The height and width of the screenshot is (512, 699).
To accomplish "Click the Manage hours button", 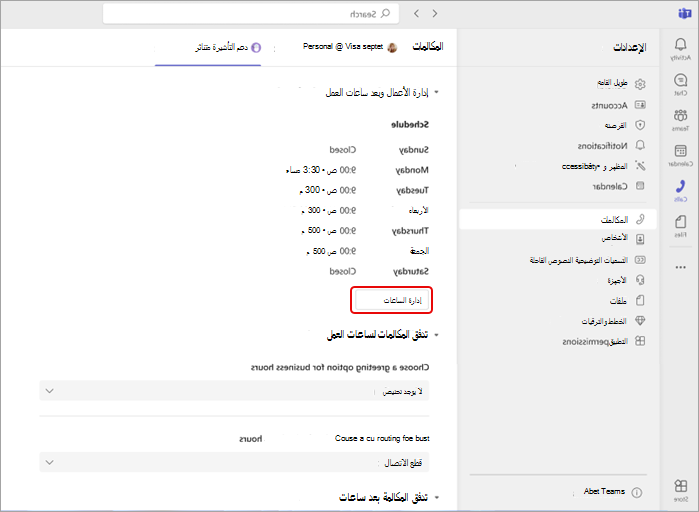I will [x=391, y=300].
